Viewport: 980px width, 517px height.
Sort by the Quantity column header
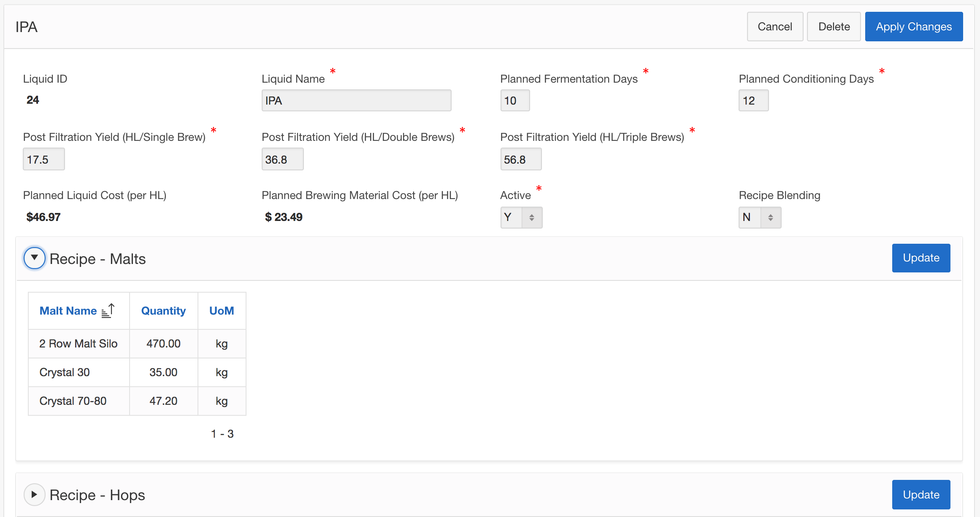[163, 311]
